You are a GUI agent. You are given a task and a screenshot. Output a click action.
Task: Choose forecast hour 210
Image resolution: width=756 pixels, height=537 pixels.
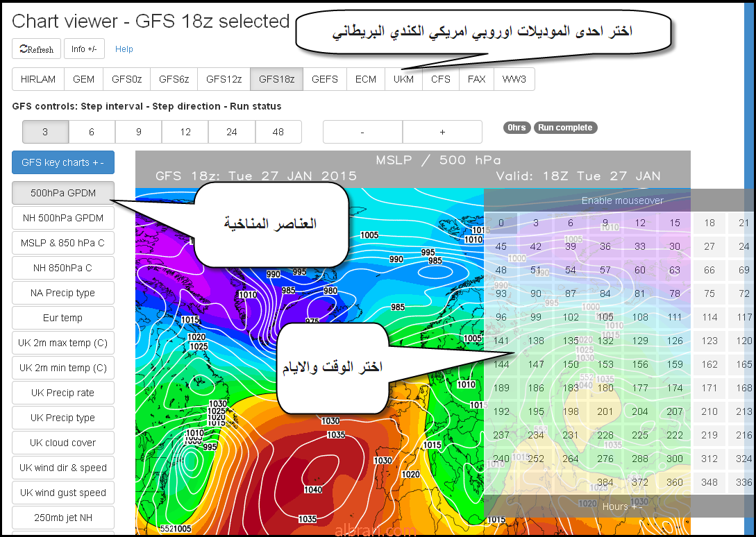[709, 411]
